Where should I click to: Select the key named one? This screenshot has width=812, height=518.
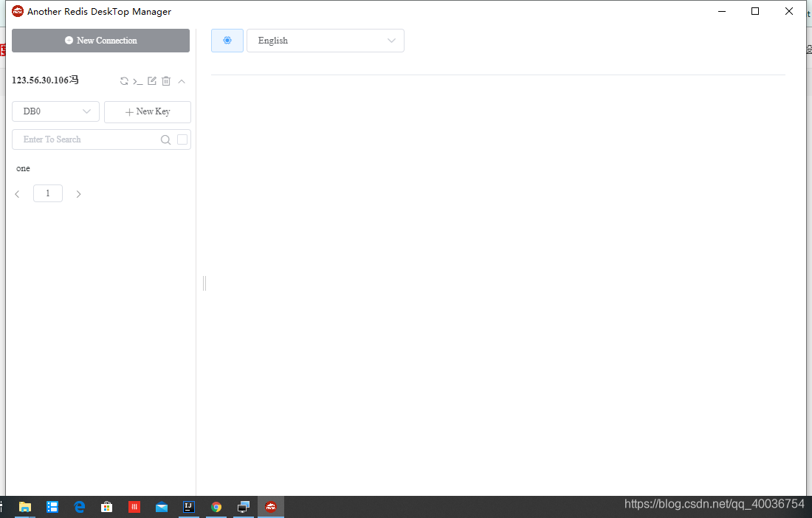[23, 168]
